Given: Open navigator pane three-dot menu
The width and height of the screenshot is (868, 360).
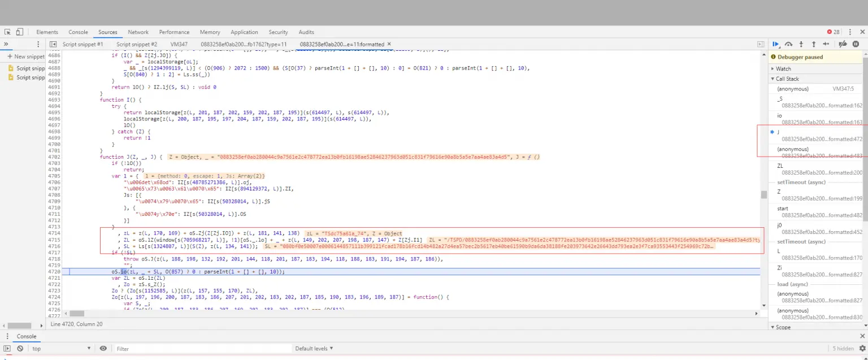Looking at the screenshot, I should [x=38, y=44].
